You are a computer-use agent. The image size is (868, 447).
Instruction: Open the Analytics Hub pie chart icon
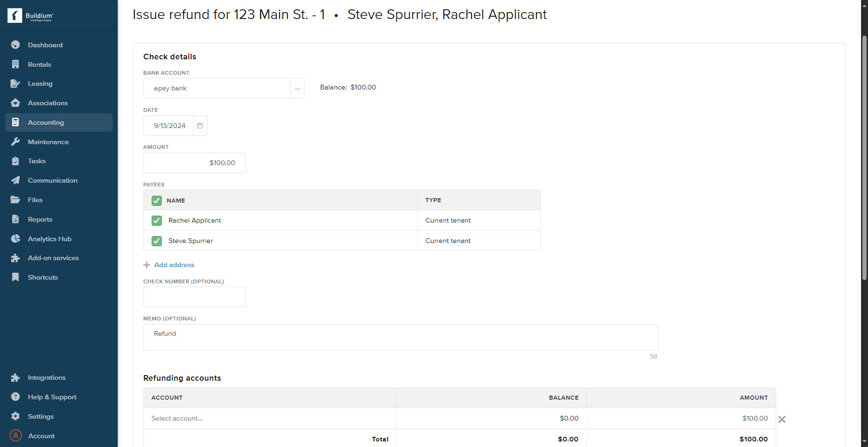pos(15,239)
